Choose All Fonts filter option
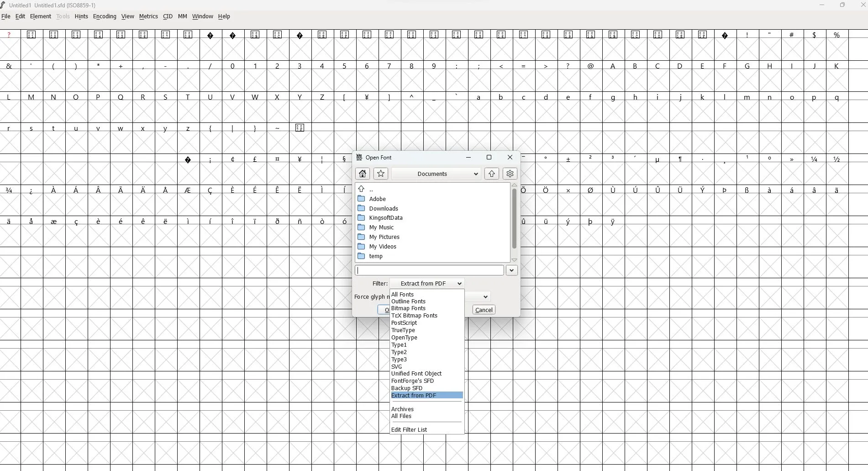Viewport: 868px width, 471px height. (402, 294)
